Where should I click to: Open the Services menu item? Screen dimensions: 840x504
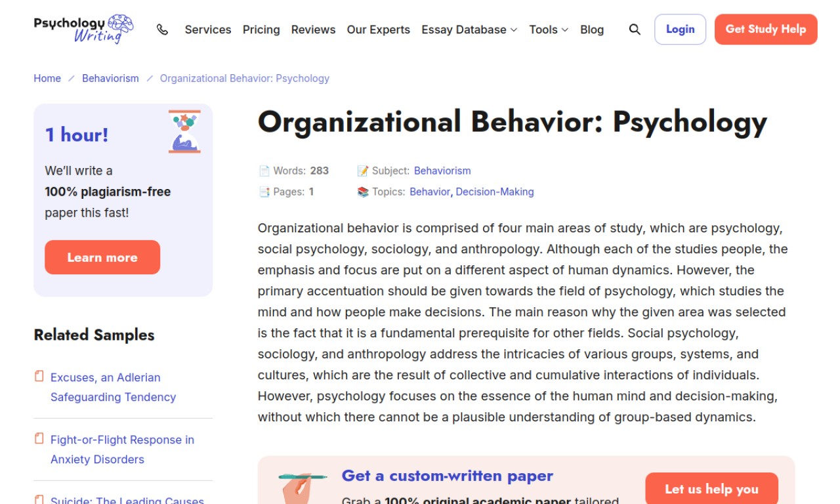[x=208, y=30]
